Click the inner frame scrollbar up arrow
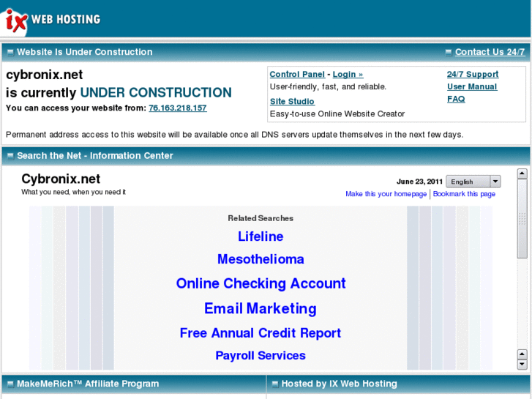Screen dimensions: 532x399 pyautogui.click(x=522, y=174)
